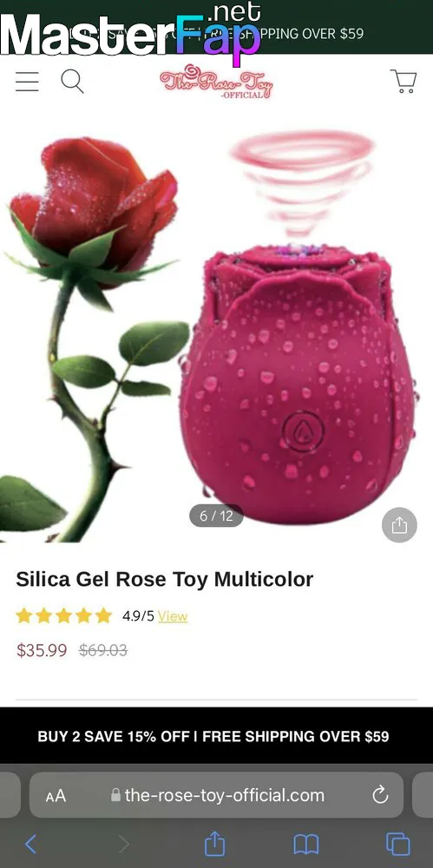
Task: Tap the $35.99 sale price
Action: click(x=42, y=650)
